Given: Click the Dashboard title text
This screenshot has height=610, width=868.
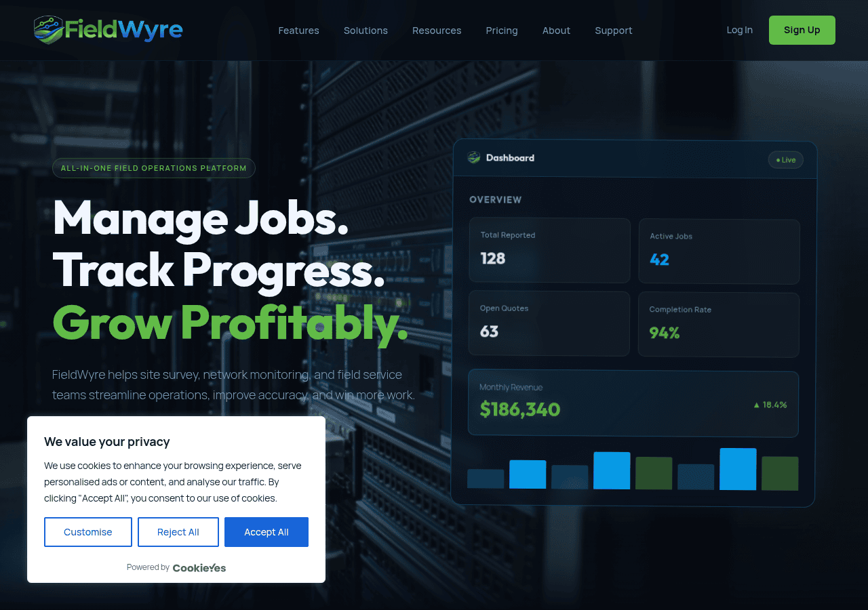Looking at the screenshot, I should tap(510, 158).
